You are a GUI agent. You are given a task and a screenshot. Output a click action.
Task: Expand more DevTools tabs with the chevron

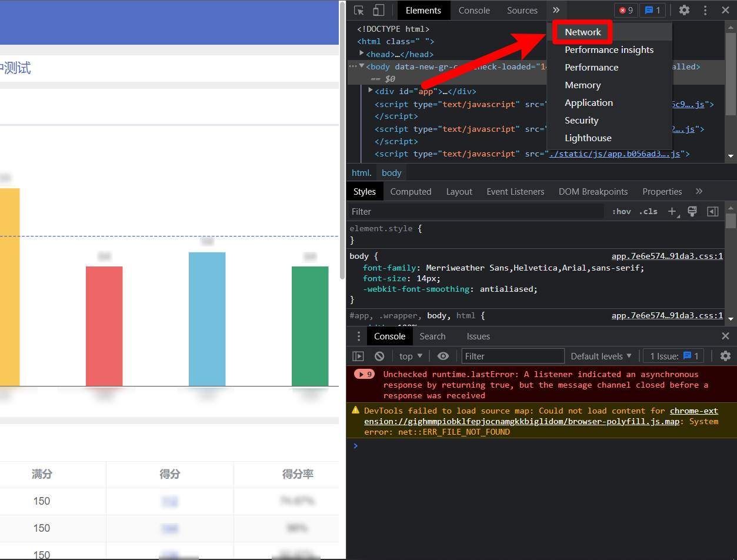[x=556, y=11]
